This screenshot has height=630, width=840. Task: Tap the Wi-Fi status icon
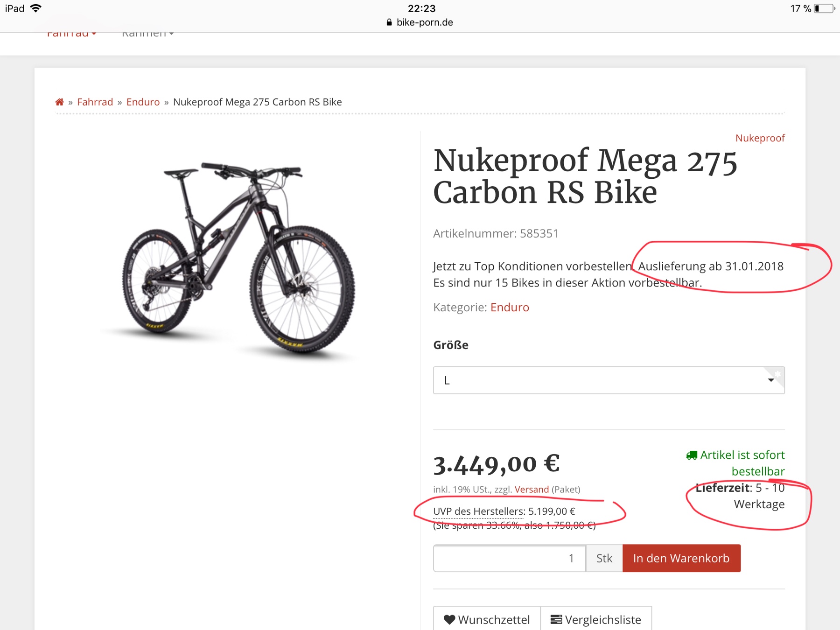36,8
